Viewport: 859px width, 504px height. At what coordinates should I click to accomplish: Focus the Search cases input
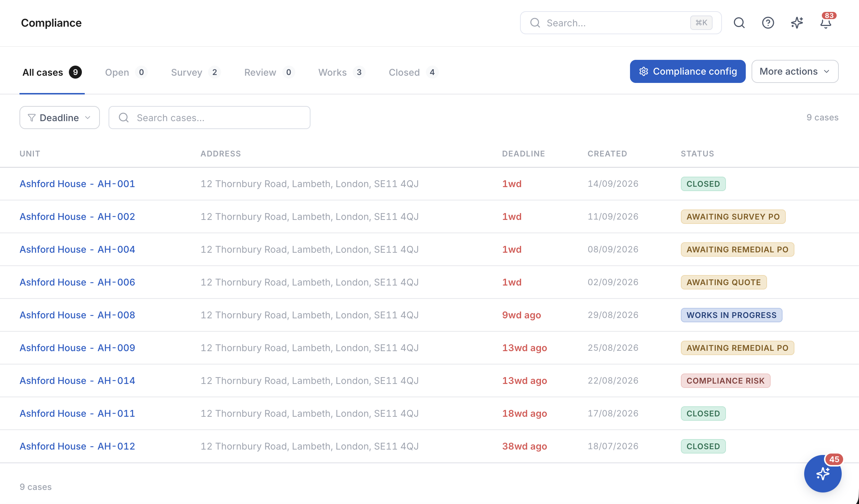point(210,118)
